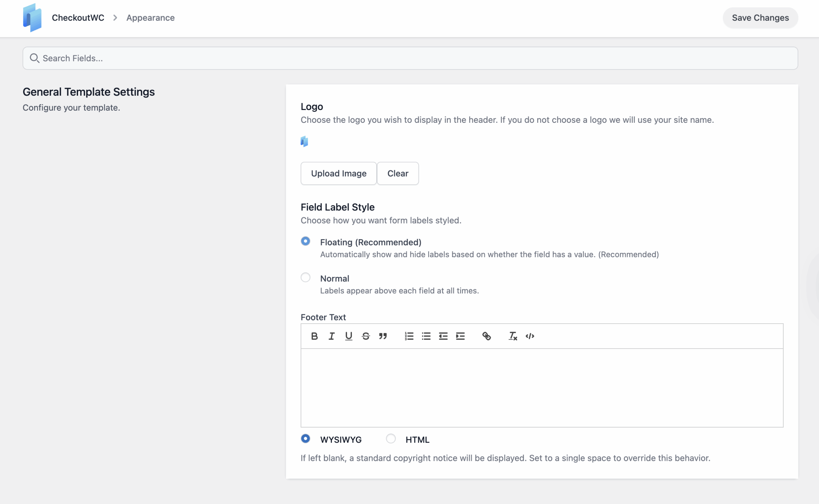Click the Upload Image button
The image size is (819, 504).
pyautogui.click(x=338, y=173)
